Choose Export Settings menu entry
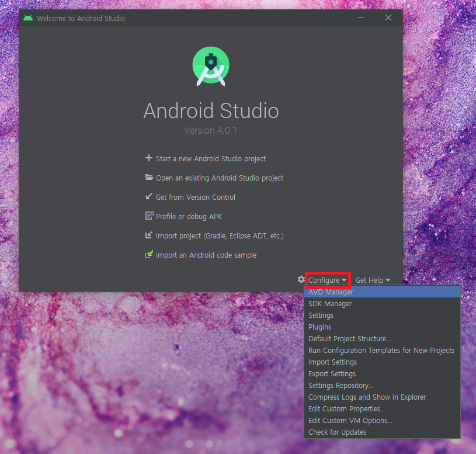This screenshot has width=476, height=454. (x=382, y=374)
